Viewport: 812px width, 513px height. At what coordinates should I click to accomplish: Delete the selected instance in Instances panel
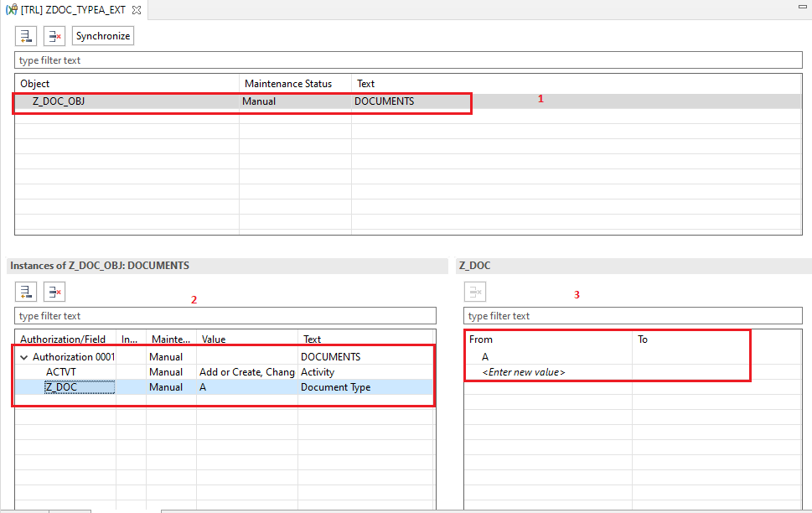54,292
